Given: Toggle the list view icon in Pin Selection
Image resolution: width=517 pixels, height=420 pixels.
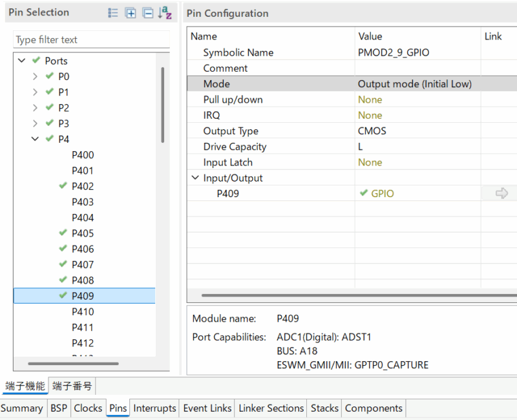Looking at the screenshot, I should pos(113,12).
